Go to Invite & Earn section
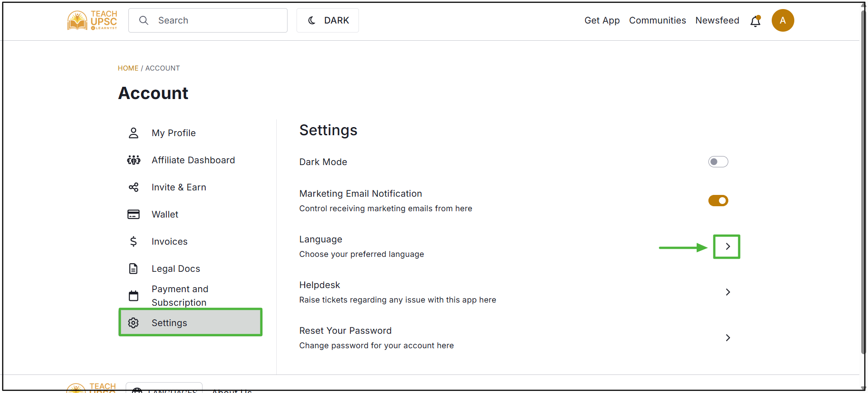 190,187
